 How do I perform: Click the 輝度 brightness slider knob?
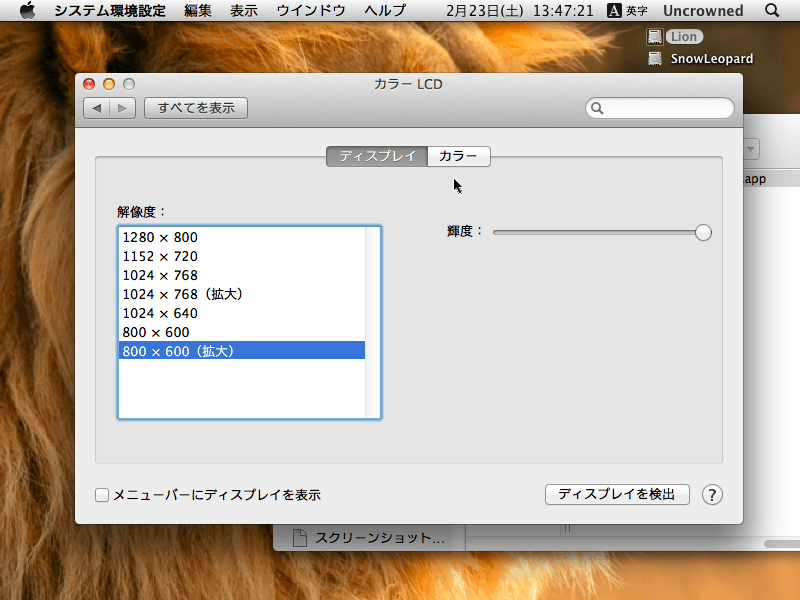[703, 232]
